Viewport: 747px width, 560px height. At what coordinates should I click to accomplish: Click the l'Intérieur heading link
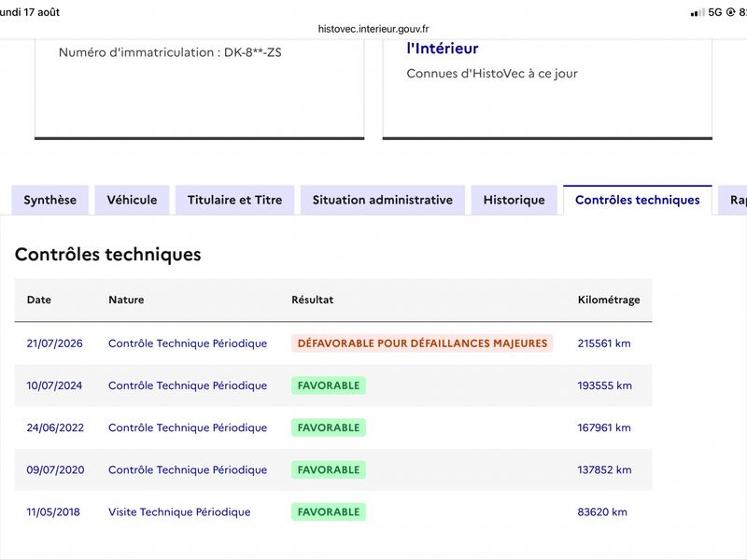coord(443,49)
